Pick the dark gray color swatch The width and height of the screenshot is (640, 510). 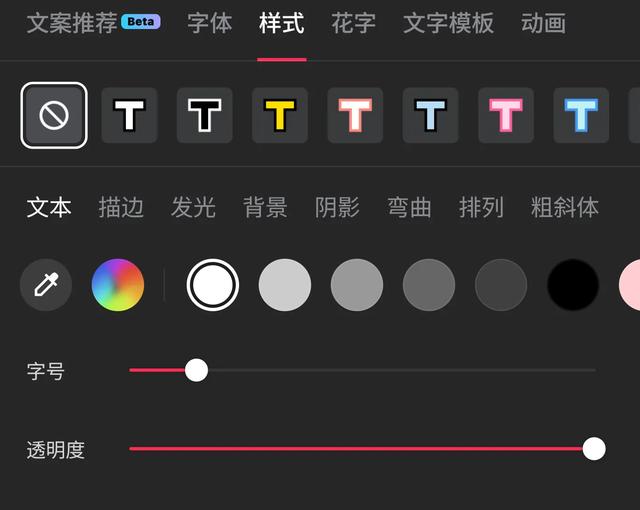(x=429, y=285)
